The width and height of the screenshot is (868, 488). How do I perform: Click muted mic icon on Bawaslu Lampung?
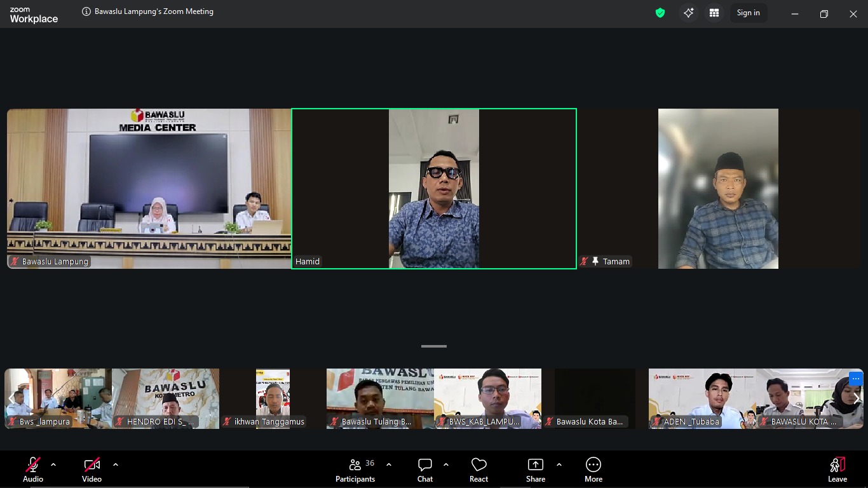point(14,261)
